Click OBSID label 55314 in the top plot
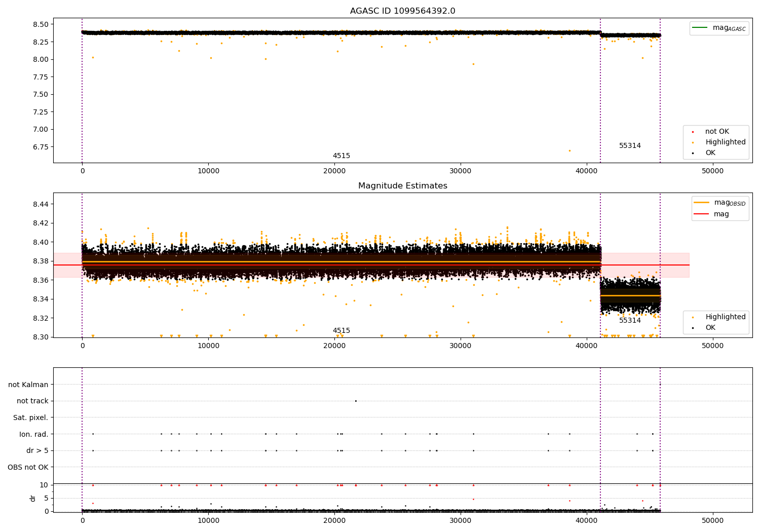760x532 pixels. tap(630, 146)
